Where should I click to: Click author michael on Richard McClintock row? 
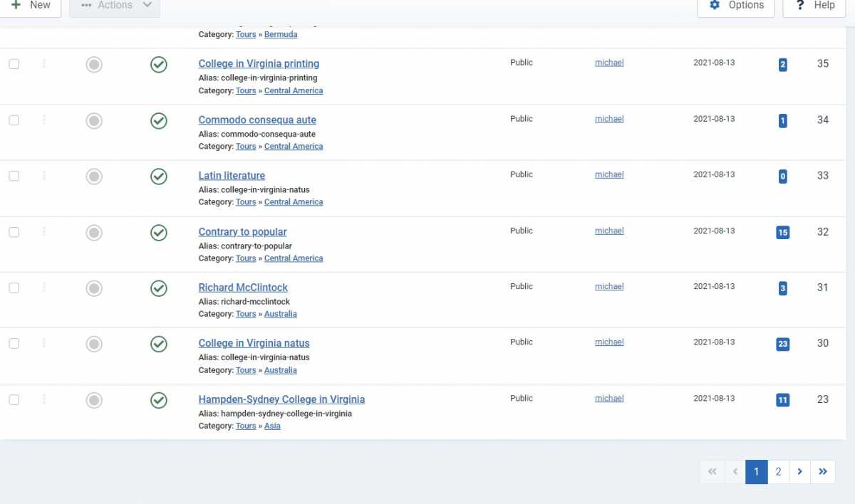click(x=609, y=286)
